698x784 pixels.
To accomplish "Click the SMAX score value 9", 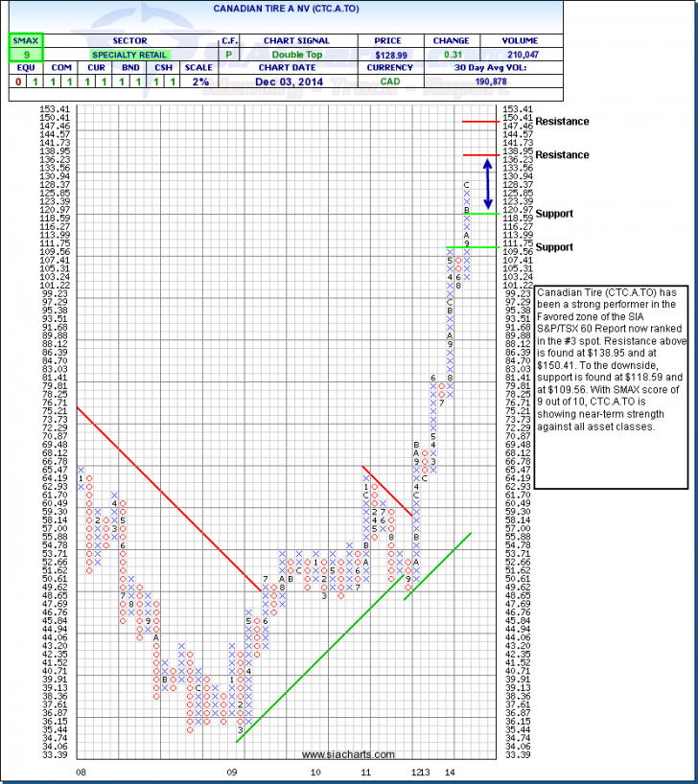I will pos(19,56).
